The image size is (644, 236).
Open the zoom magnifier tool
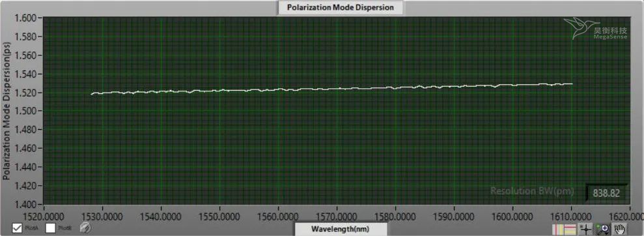click(x=602, y=229)
